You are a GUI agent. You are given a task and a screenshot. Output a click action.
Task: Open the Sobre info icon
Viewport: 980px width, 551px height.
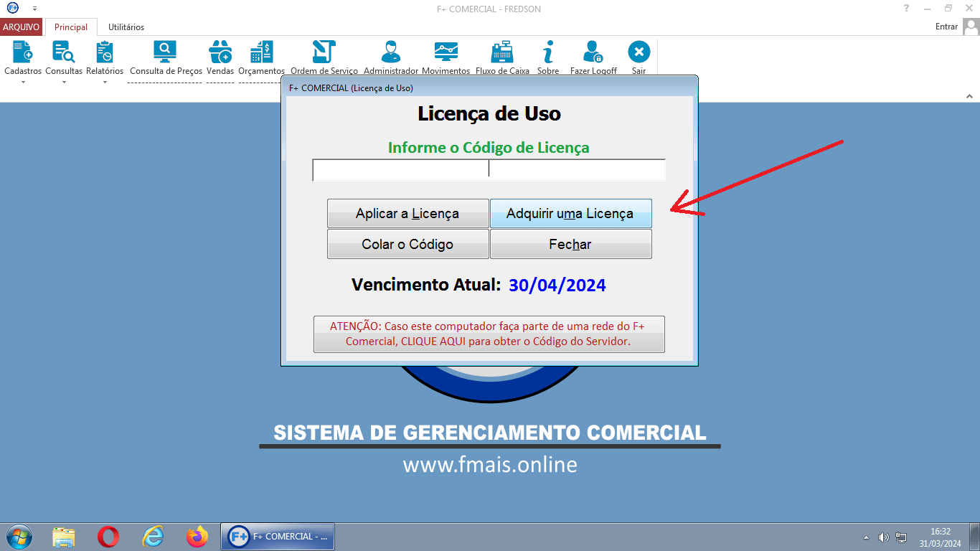pos(548,52)
